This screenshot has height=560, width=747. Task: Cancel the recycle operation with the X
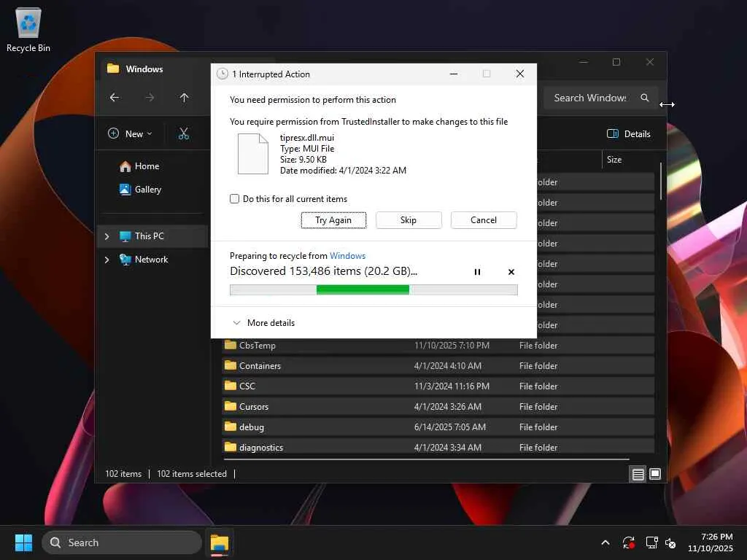(511, 272)
